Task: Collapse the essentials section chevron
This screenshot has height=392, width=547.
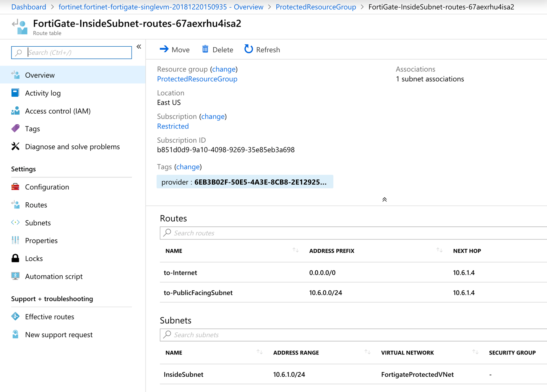Action: point(385,200)
